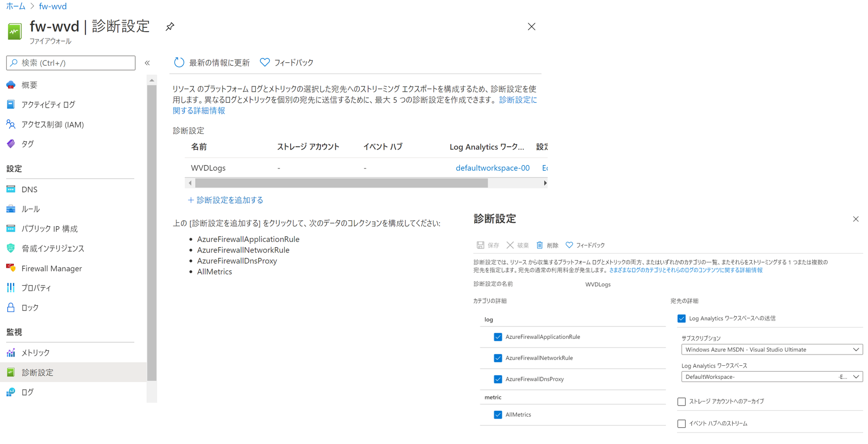
Task: Click the イベント ハブ column header
Action: tap(383, 147)
